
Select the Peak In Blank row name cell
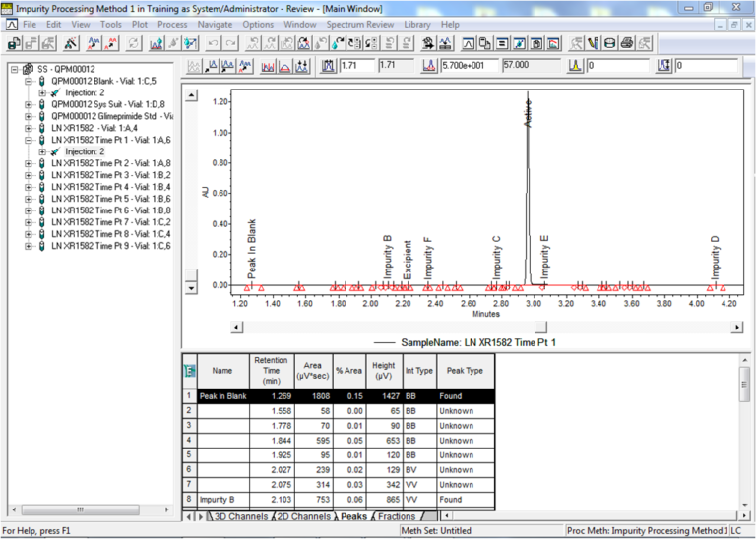click(223, 396)
